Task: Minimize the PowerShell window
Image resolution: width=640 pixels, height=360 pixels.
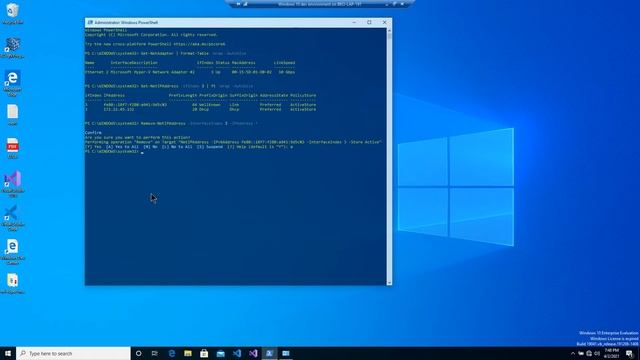Action: pos(354,22)
